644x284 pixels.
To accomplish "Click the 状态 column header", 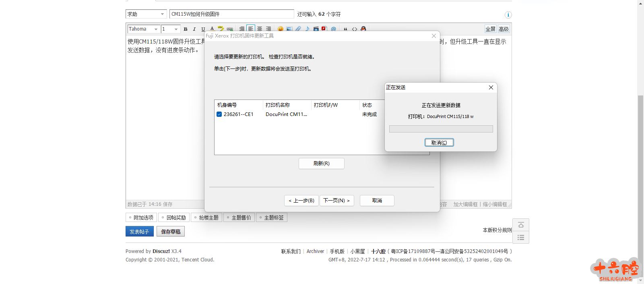I will pos(372,105).
